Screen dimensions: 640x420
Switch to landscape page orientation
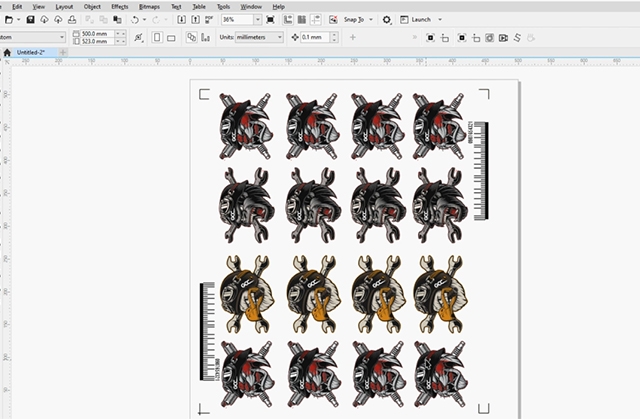tap(171, 38)
